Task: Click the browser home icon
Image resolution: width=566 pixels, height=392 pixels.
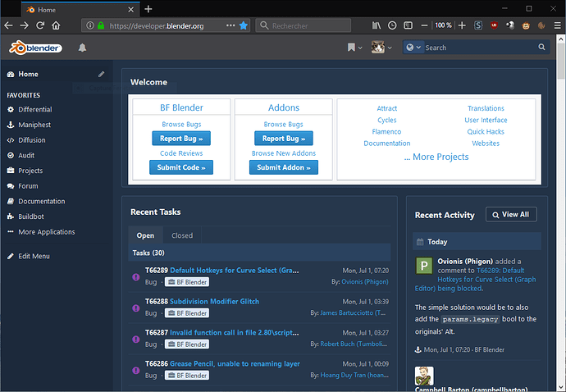Action: coord(56,25)
